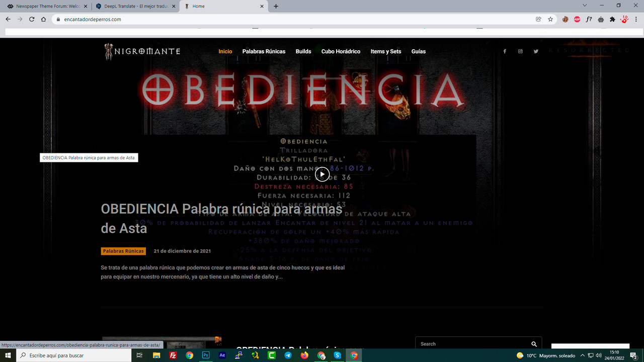This screenshot has width=644, height=362.
Task: Open a new browser tab
Action: [276, 6]
